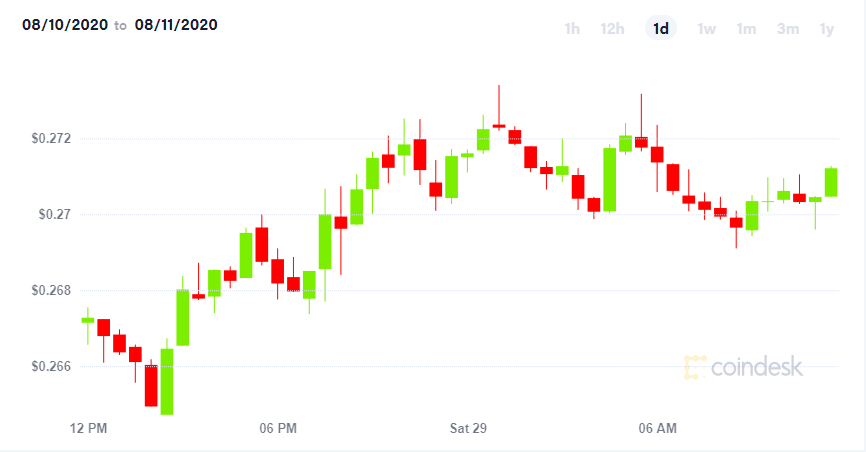Show the 1y time range
Image resolution: width=866 pixels, height=452 pixels.
[x=827, y=29]
